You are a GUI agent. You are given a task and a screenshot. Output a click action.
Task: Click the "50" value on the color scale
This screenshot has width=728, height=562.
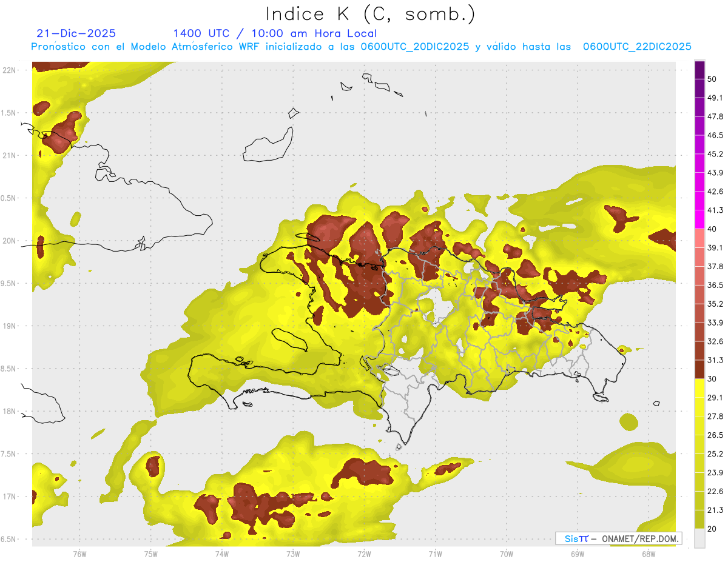tap(713, 79)
